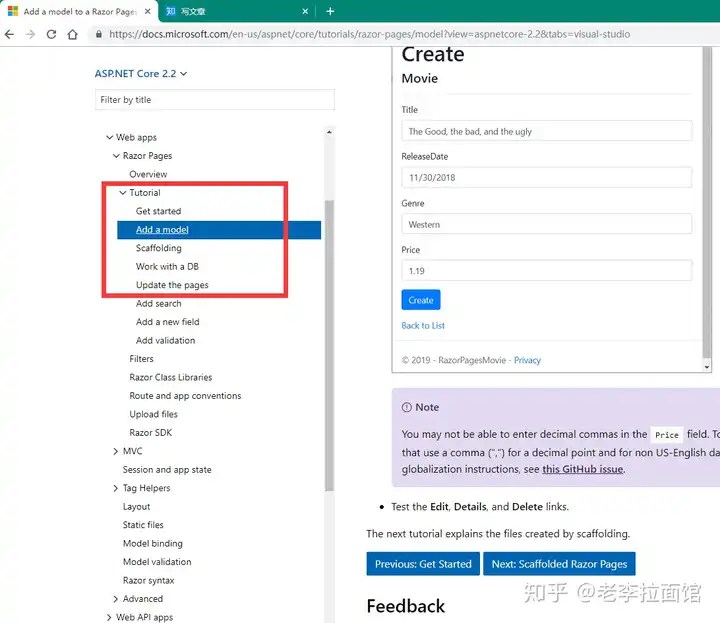Close the 'Add a model to a Razor Pages' tab

147,11
